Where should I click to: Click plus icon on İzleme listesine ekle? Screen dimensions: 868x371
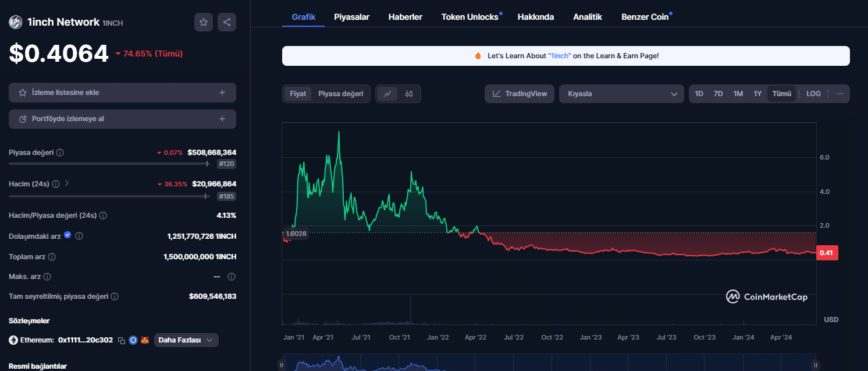pyautogui.click(x=222, y=93)
